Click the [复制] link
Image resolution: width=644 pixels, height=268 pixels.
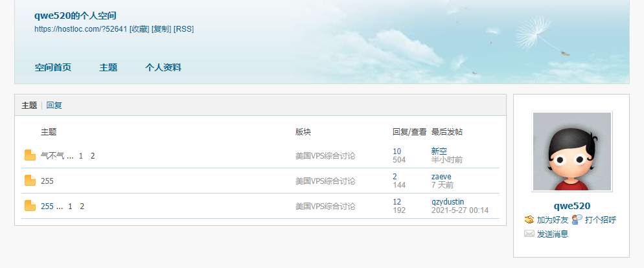(x=161, y=29)
